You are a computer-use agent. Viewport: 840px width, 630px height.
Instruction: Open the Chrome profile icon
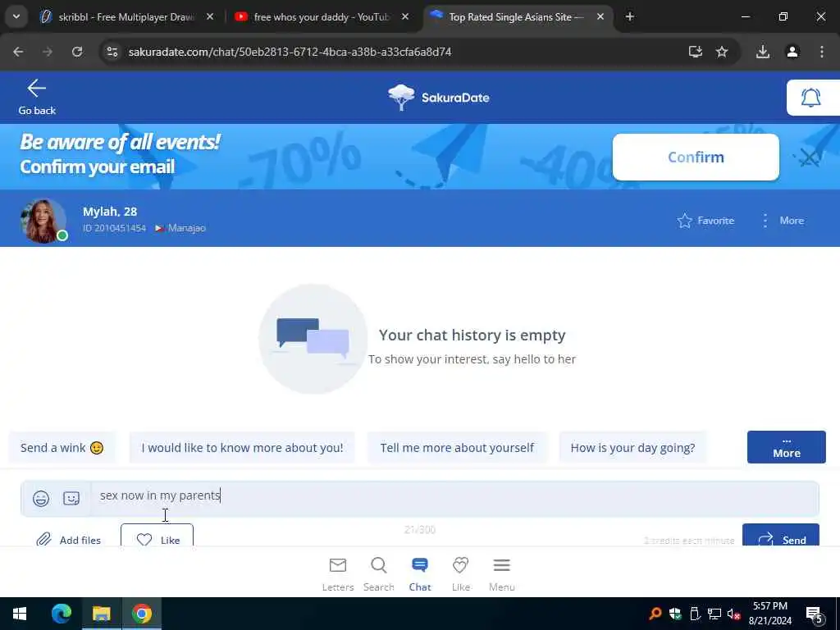pos(792,52)
